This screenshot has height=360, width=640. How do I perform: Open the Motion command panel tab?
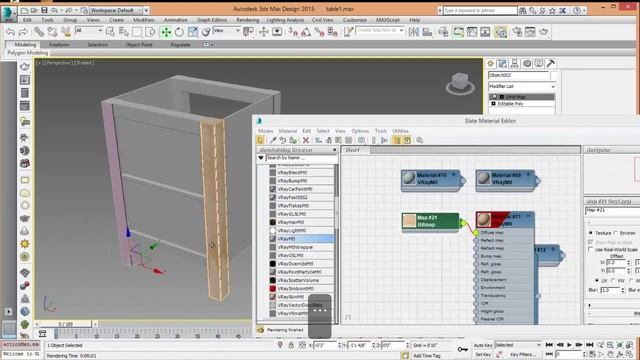527,63
